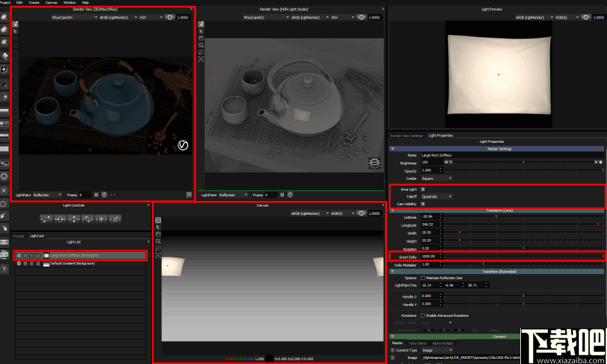607x364 pixels.
Task: Select LightPaint brush tool in 3DSMax VRay view
Action: point(15,24)
